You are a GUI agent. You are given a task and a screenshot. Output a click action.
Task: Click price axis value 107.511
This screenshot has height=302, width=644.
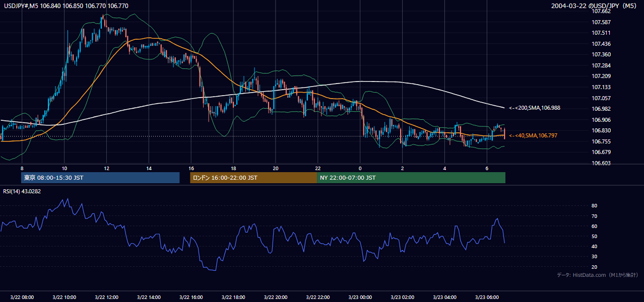[x=602, y=33]
